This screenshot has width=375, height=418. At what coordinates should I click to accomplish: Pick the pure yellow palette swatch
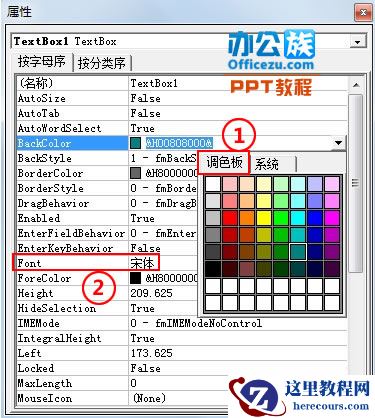[264, 218]
